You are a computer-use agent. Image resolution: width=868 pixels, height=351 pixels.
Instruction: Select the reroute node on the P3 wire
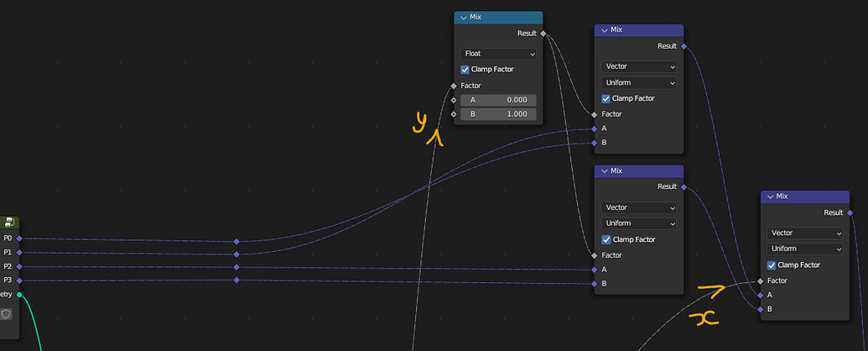[x=236, y=280]
